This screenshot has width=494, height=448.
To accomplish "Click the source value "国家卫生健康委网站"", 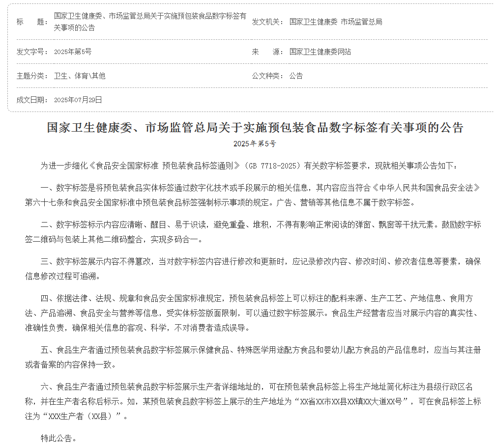I will 320,52.
